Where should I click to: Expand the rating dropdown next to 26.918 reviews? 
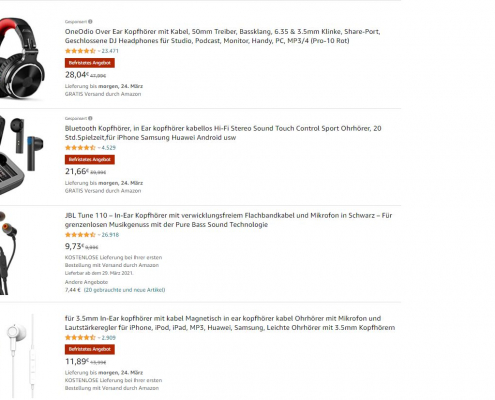tap(99, 235)
